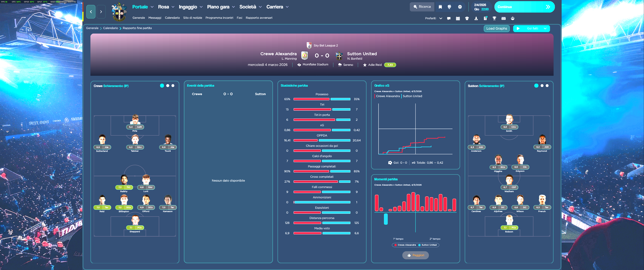Image resolution: width=644 pixels, height=270 pixels.
Task: Play goals highlights with play icon
Action: click(518, 28)
